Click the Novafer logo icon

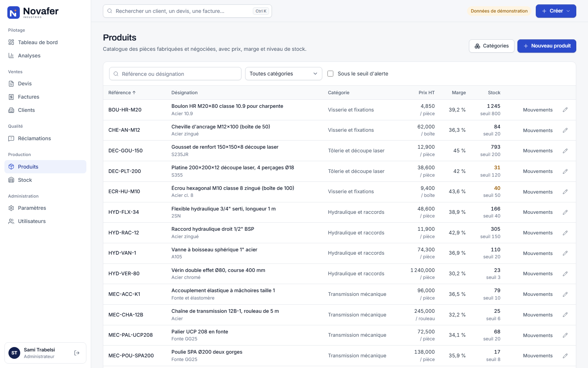[14, 13]
